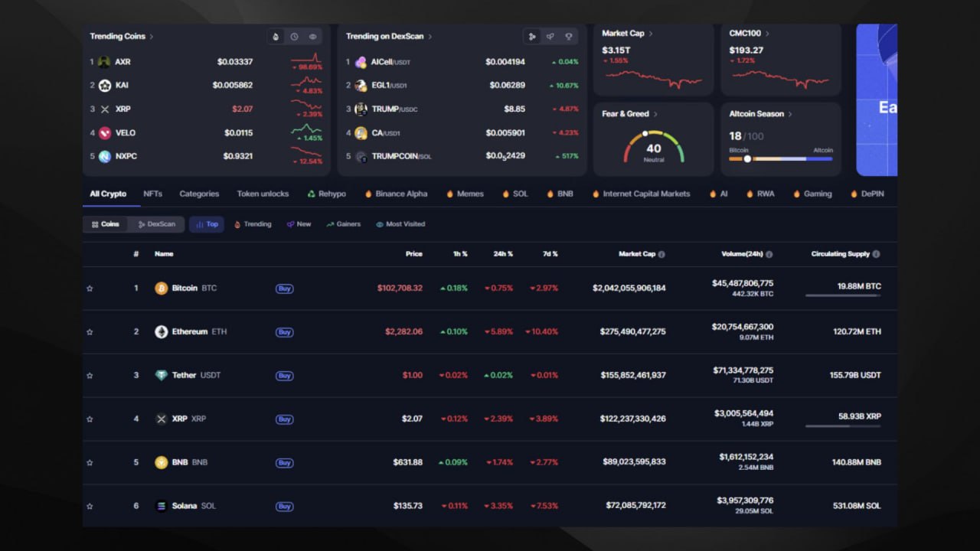The height and width of the screenshot is (551, 980).
Task: Open CMC100 details chevron
Action: (x=767, y=34)
